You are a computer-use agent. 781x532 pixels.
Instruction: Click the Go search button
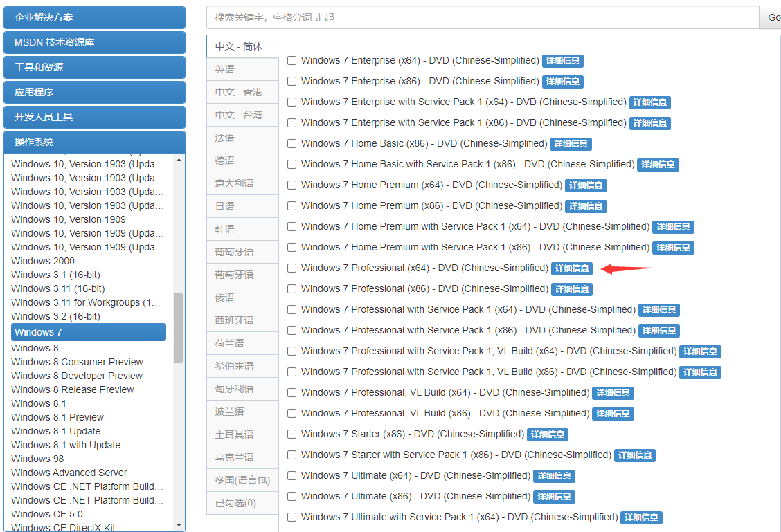click(x=775, y=17)
